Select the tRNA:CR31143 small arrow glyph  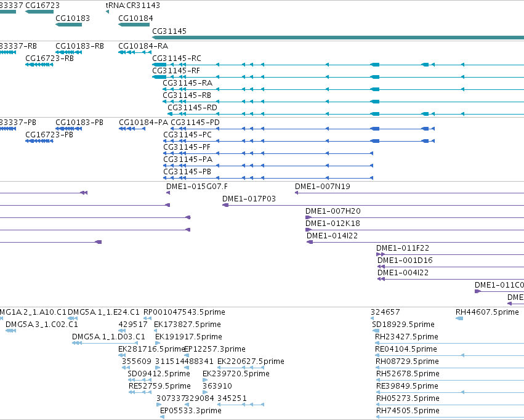(x=107, y=12)
